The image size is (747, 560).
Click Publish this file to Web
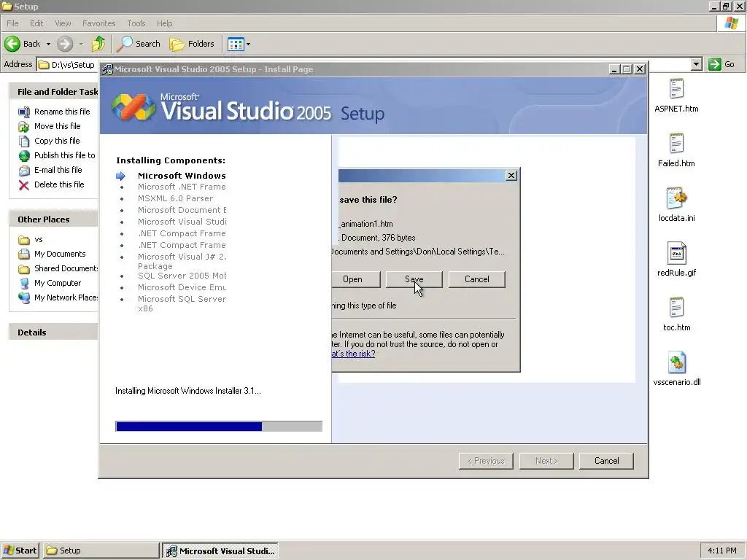click(x=64, y=155)
